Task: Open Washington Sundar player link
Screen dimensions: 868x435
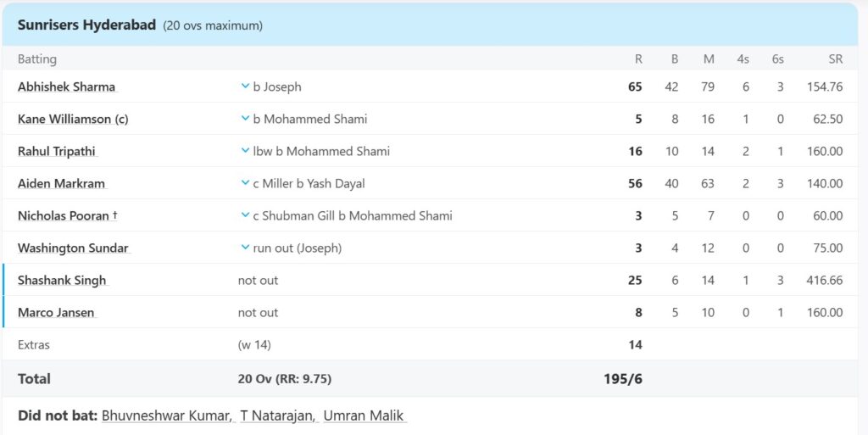Action: [x=73, y=248]
